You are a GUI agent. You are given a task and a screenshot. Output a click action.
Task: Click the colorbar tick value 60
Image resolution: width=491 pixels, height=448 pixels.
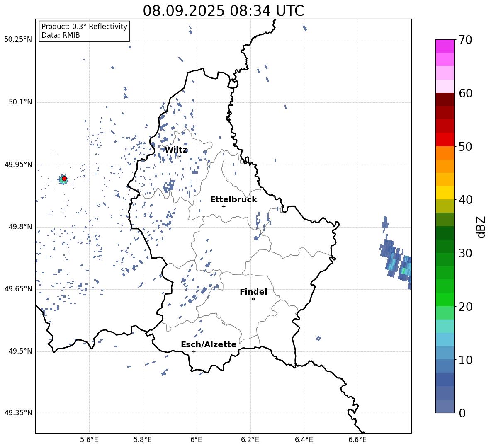point(465,93)
